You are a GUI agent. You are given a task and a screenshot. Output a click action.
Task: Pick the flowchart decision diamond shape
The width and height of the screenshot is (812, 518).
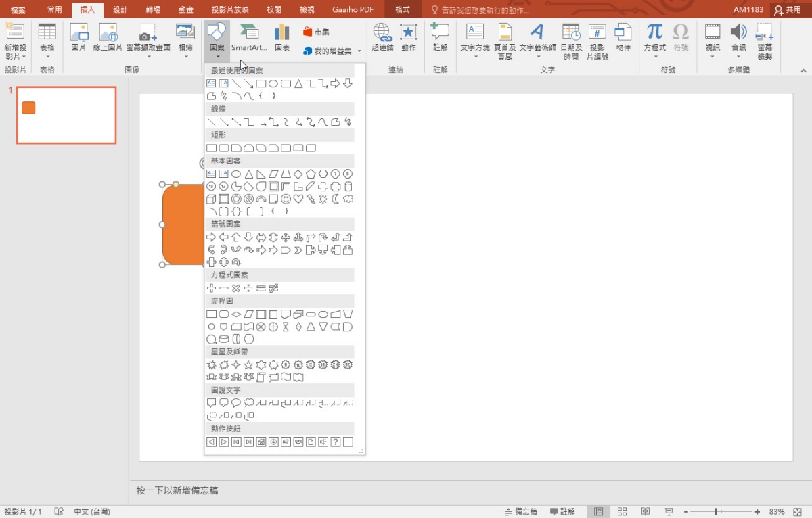pyautogui.click(x=236, y=314)
